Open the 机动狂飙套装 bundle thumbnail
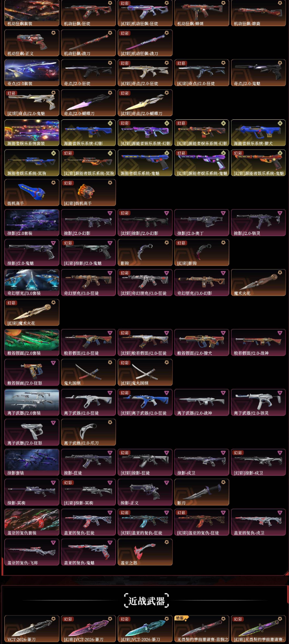Screen dimensions: 289x644 (32, 13)
